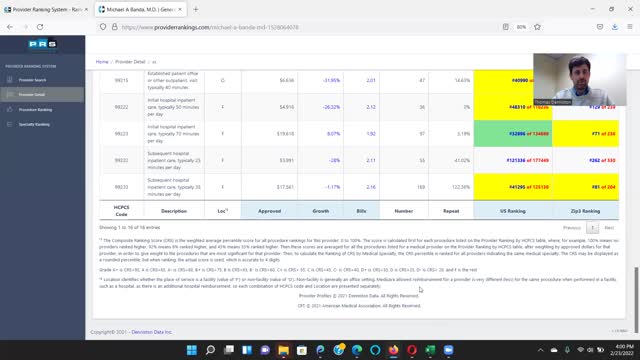Close the Michael A Banda tab

tap(180, 9)
